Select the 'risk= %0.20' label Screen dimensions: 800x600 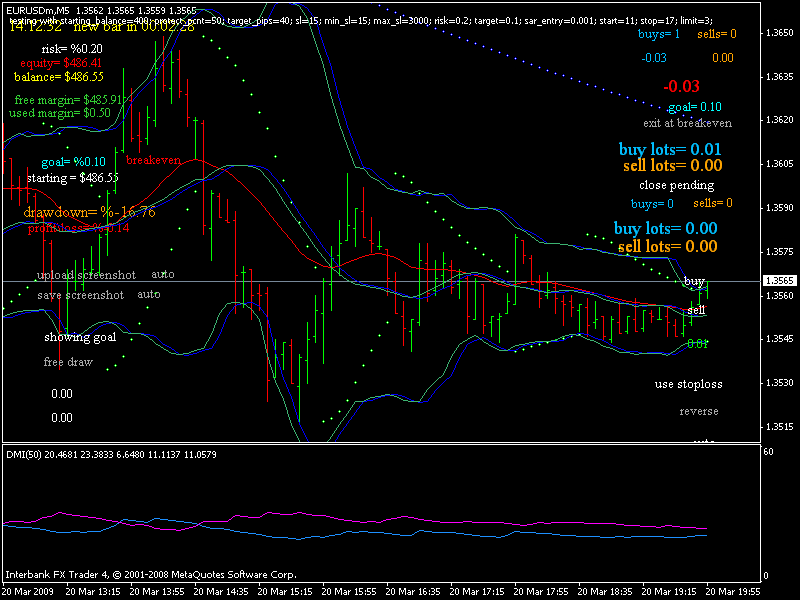tap(72, 49)
